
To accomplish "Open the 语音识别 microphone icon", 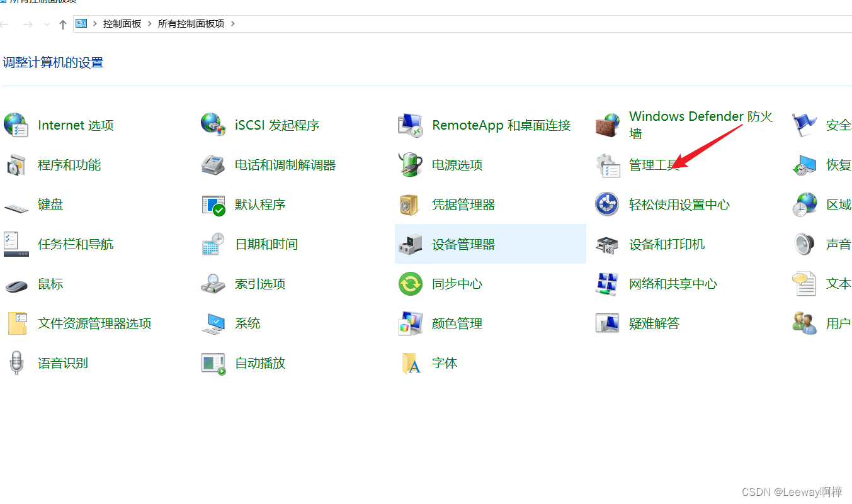I will click(x=16, y=363).
